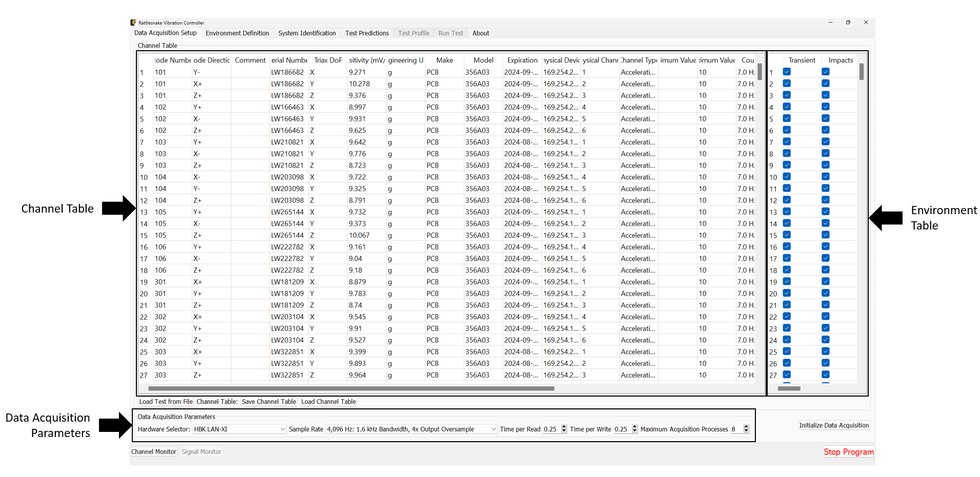
Task: Disable the Impacts checkbox for channel 3
Action: 825,95
